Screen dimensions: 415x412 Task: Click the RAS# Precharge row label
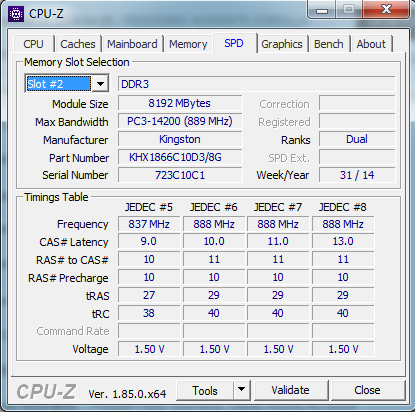pyautogui.click(x=68, y=278)
